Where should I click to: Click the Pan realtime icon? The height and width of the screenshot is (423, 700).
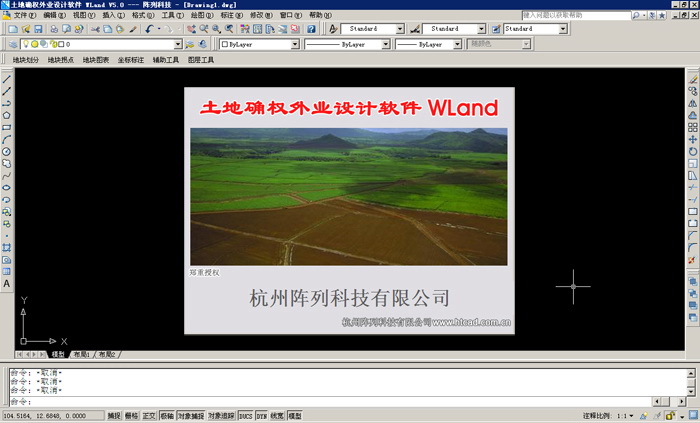[x=191, y=29]
